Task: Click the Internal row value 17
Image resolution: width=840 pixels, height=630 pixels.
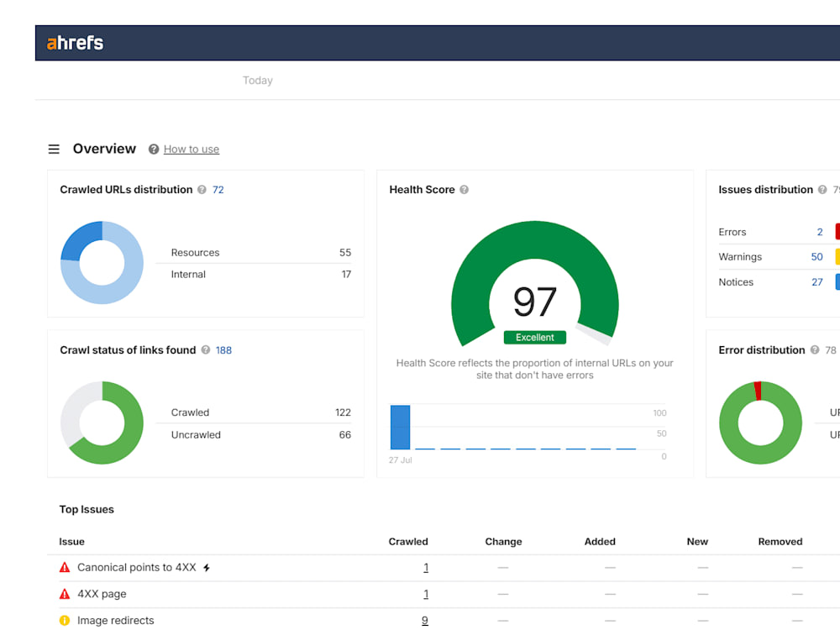Action: pos(346,275)
